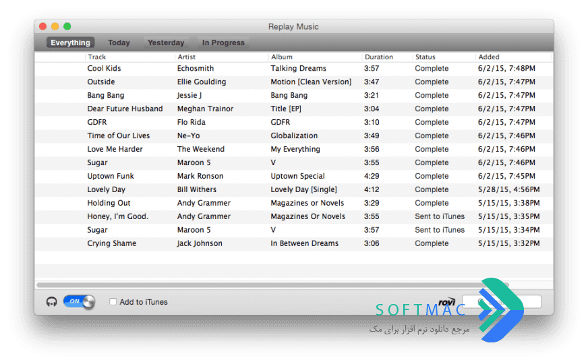The height and width of the screenshot is (364, 588).
Task: Click album Lovely Day [Single]
Action: (x=303, y=189)
